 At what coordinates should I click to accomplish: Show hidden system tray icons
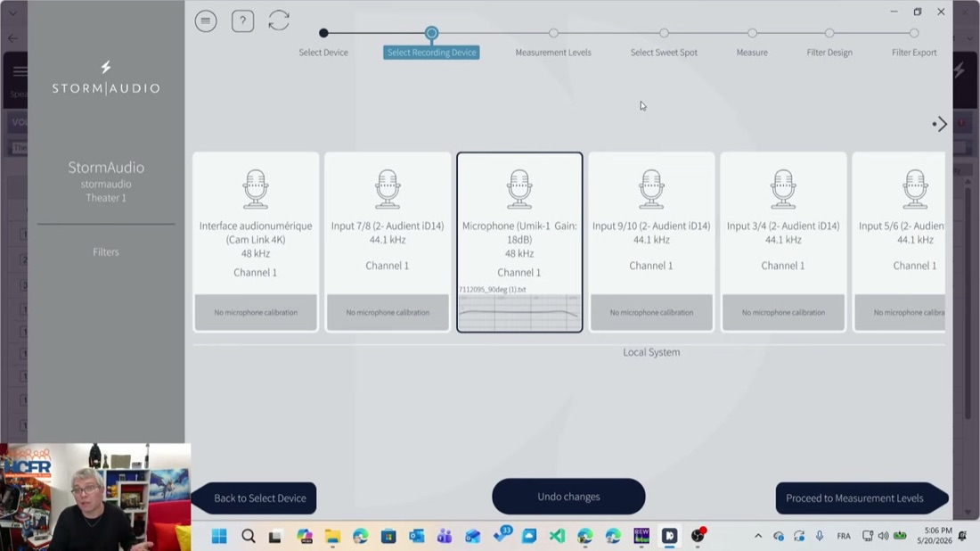758,536
